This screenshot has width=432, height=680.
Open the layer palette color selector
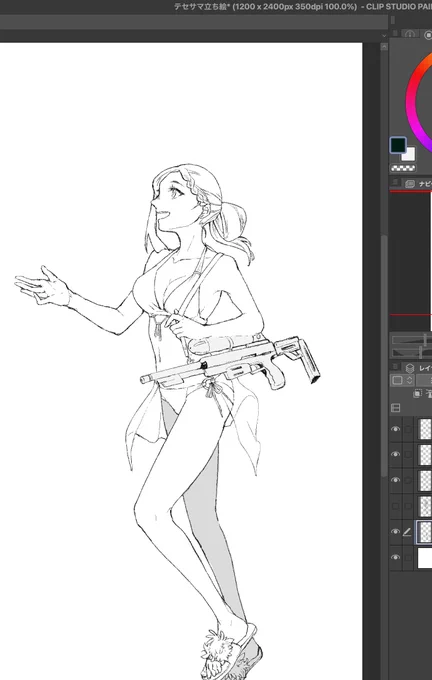pos(397,380)
